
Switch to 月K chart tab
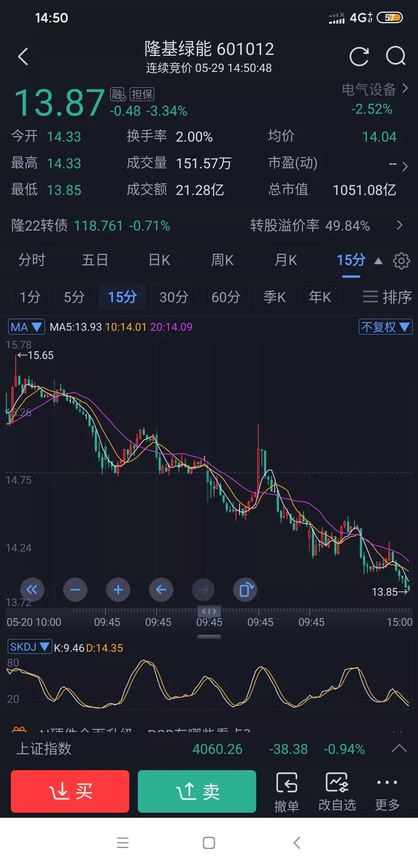(286, 260)
